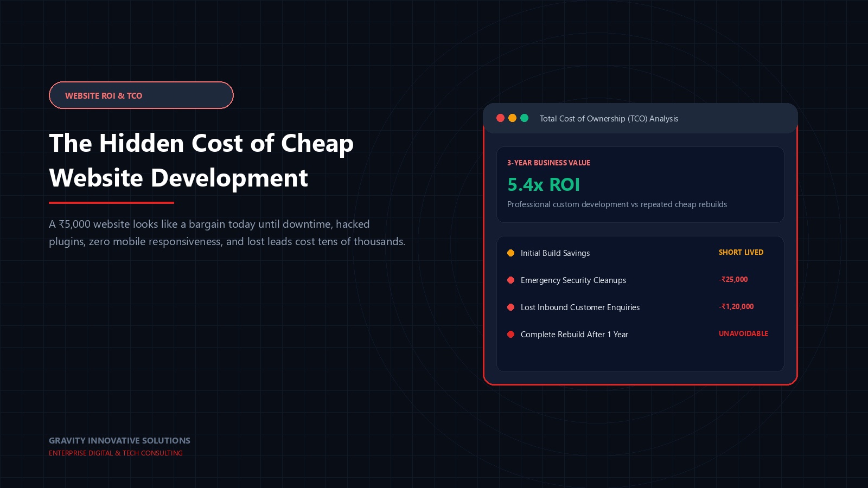Click the 'Initial Build Savings' row label
This screenshot has width=868, height=488.
[x=555, y=253]
